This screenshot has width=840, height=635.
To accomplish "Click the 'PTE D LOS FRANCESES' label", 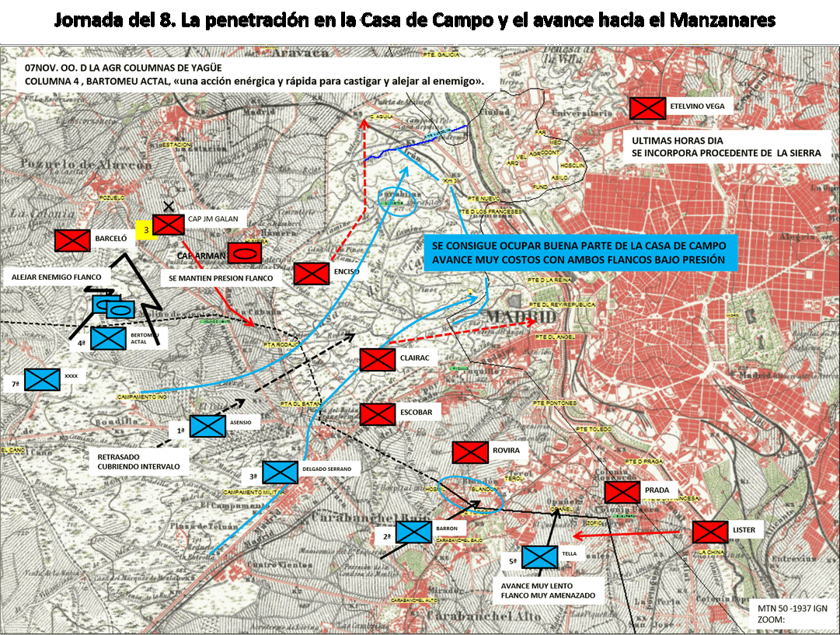I will coord(490,211).
